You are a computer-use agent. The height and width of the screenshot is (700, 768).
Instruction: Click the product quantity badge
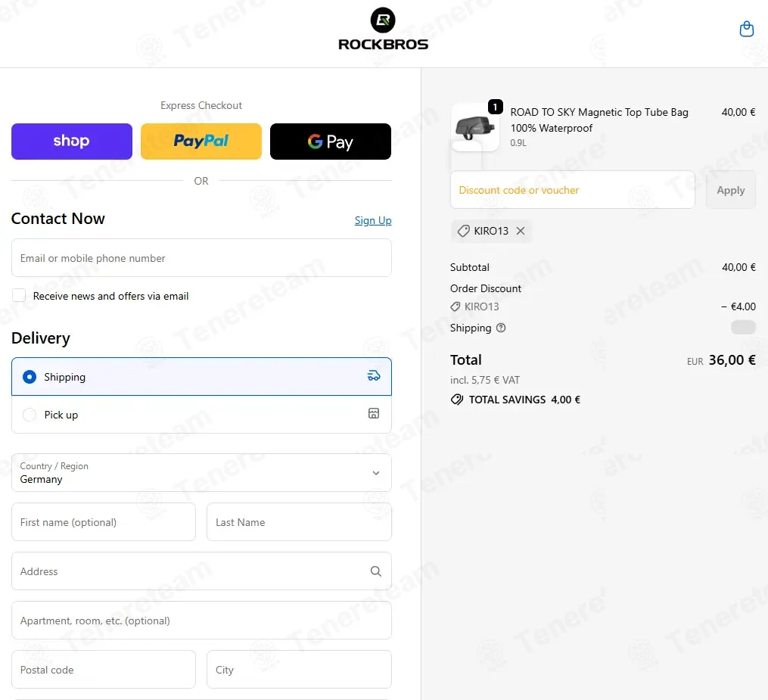point(495,106)
